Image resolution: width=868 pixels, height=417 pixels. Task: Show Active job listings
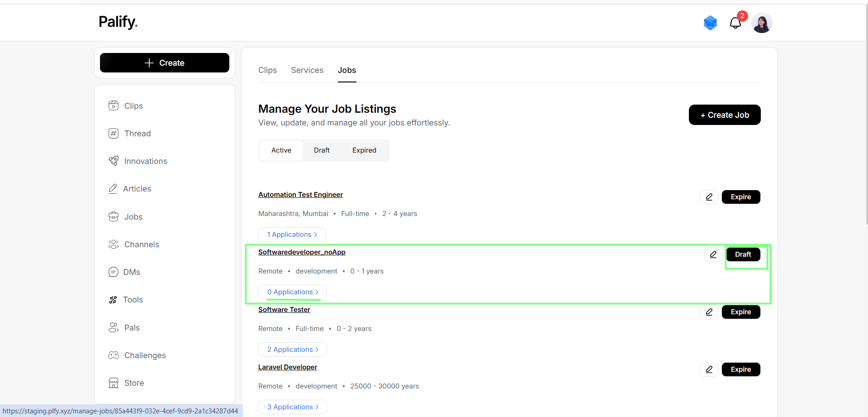point(281,150)
